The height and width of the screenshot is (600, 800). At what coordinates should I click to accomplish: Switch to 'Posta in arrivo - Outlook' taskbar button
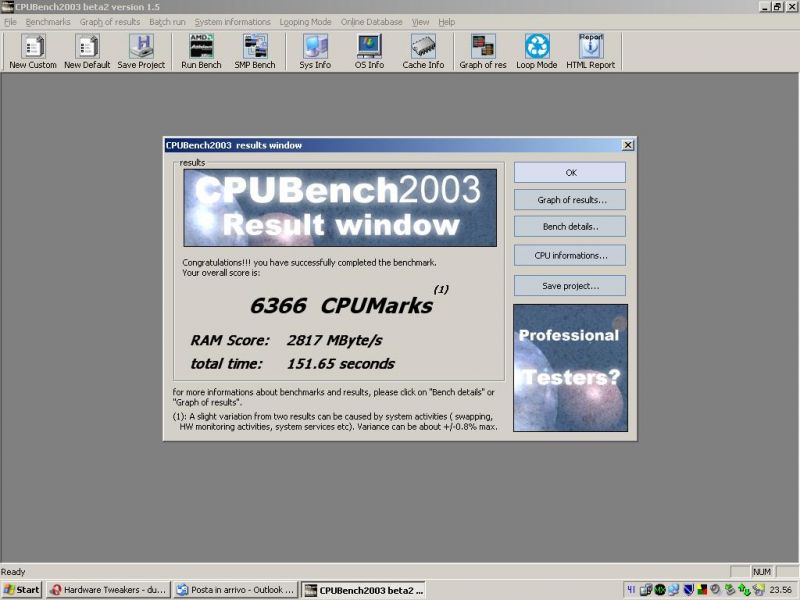coord(236,590)
